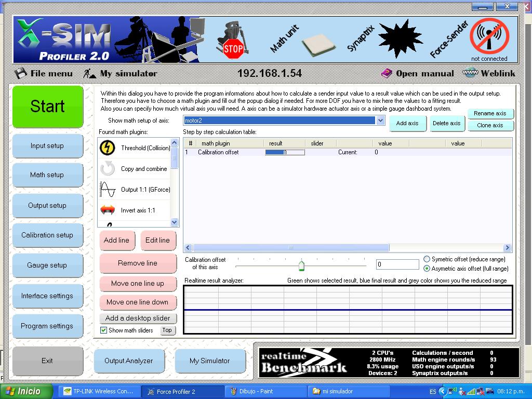Viewport: 532px width, 399px height.
Task: Click down arrow of math plugins list
Action: 175,222
